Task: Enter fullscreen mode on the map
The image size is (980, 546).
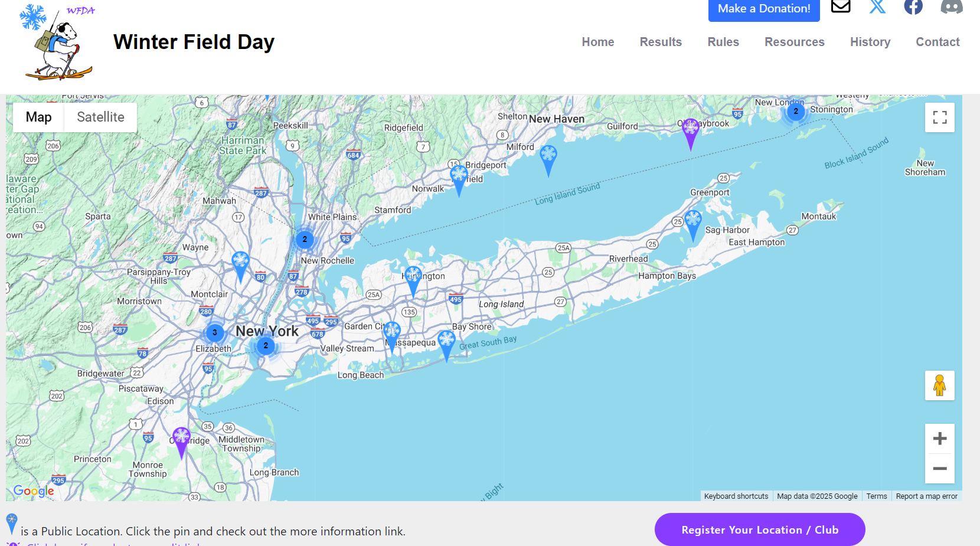Action: [x=940, y=117]
